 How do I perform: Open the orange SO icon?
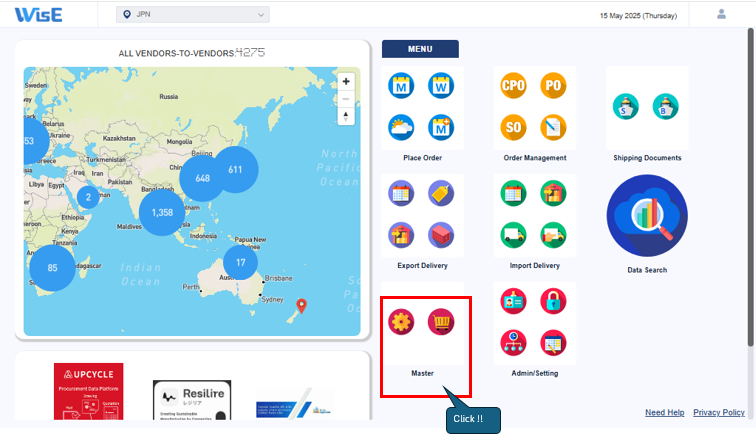pos(513,127)
